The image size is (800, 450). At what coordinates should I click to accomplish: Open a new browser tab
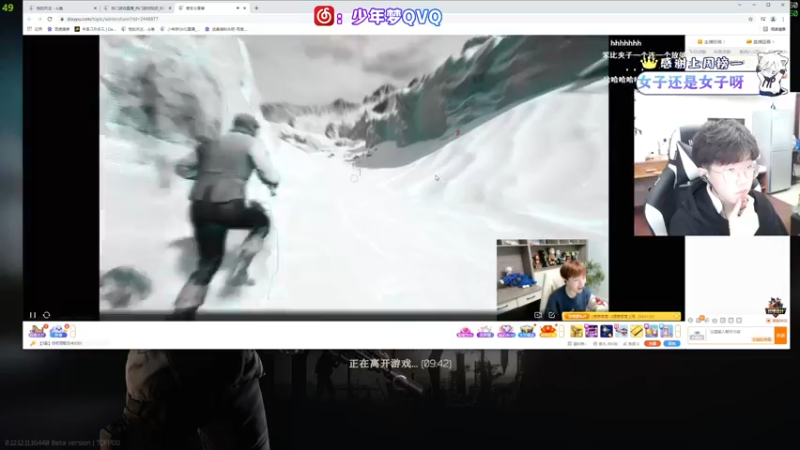click(x=256, y=8)
